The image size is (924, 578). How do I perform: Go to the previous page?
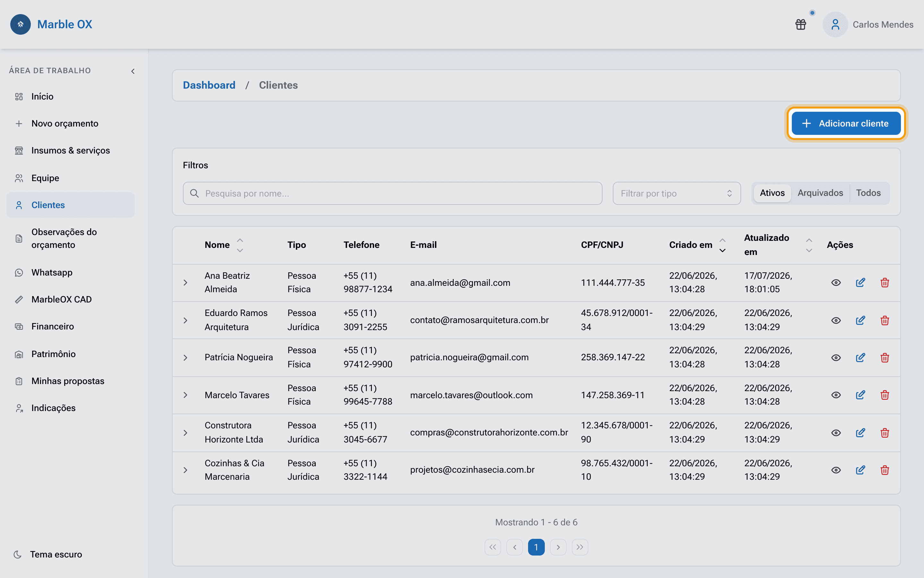click(x=514, y=547)
